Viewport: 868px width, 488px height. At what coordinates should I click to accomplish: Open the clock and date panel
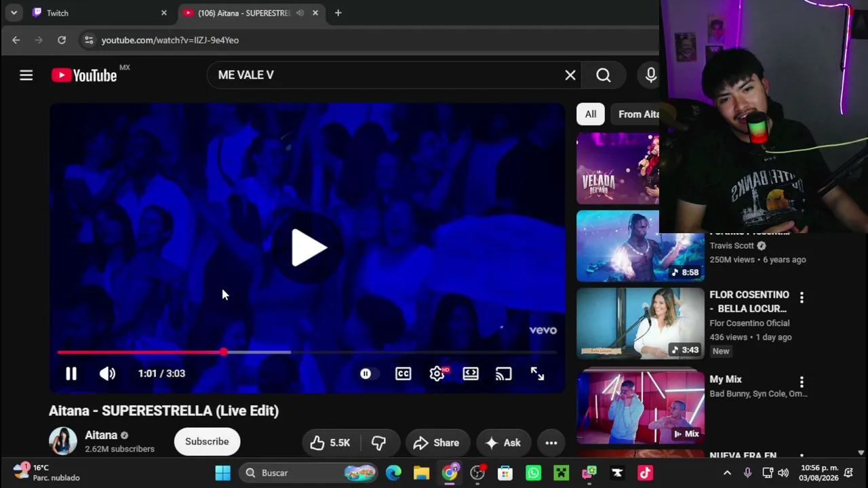pos(820,472)
